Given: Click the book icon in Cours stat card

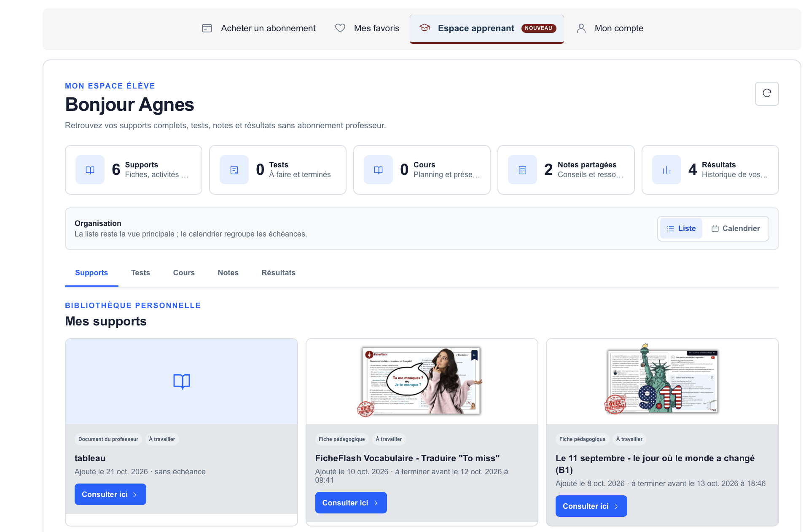Looking at the screenshot, I should pos(378,170).
